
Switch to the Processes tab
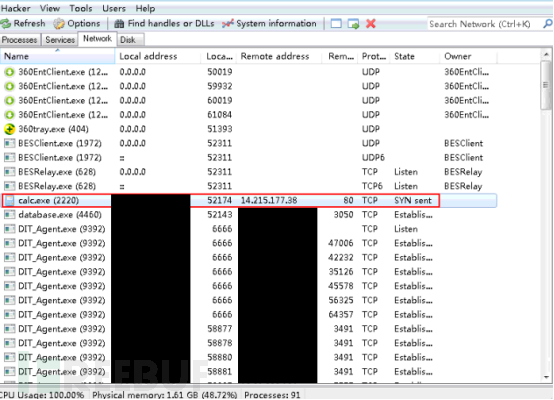[x=19, y=40]
